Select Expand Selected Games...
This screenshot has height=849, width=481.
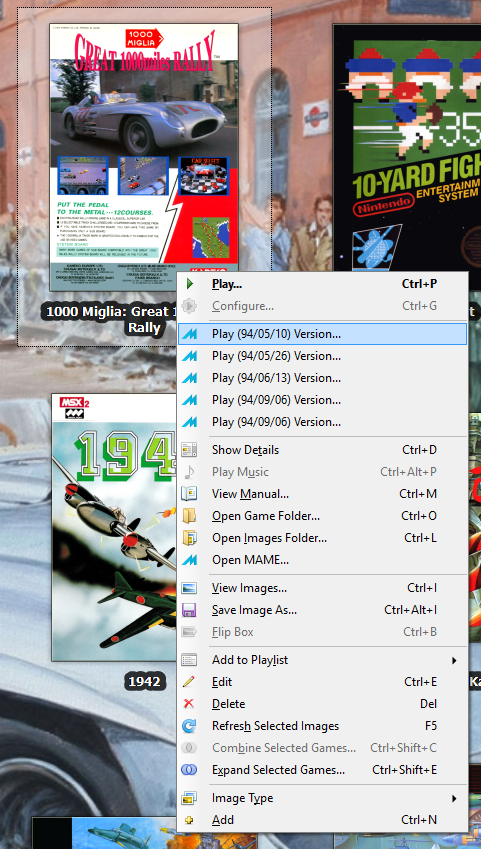point(322,770)
